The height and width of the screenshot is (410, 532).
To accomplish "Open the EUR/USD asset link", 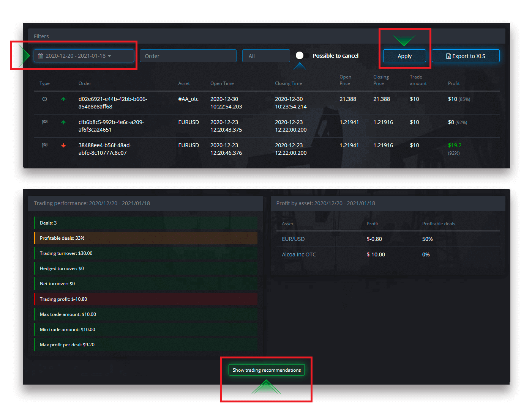I will click(x=293, y=239).
